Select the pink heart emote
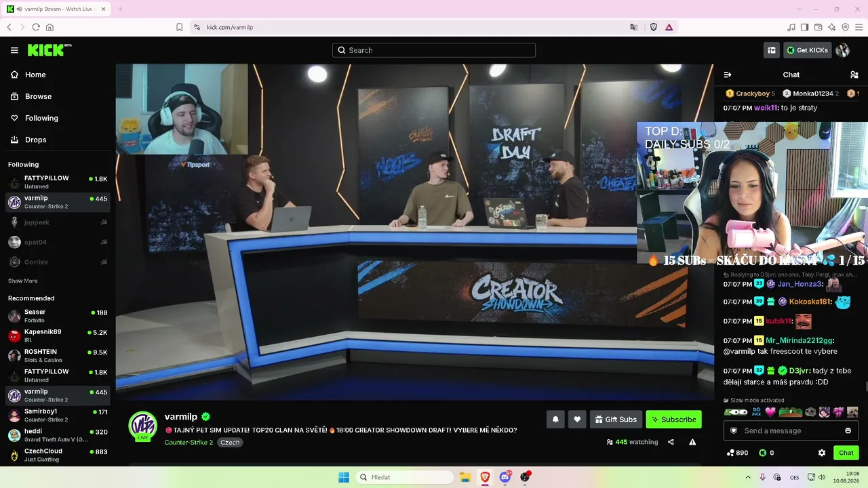868x488 pixels. click(770, 412)
